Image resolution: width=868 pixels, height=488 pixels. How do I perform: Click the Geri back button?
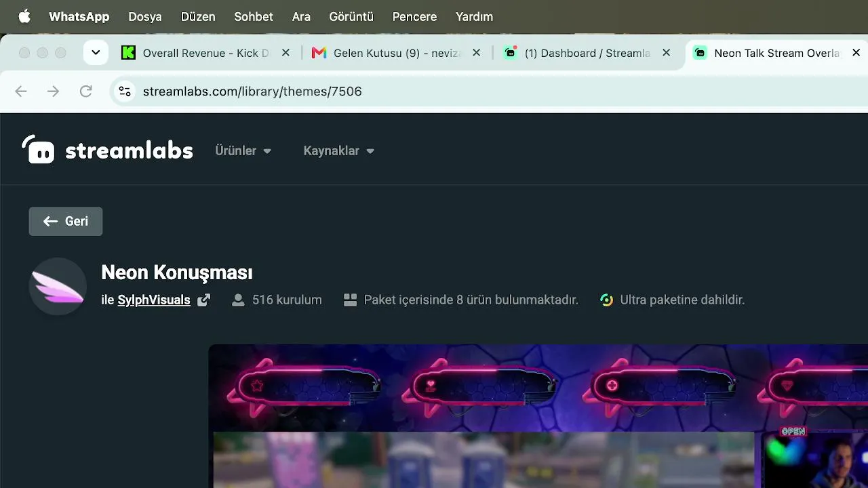(x=66, y=221)
